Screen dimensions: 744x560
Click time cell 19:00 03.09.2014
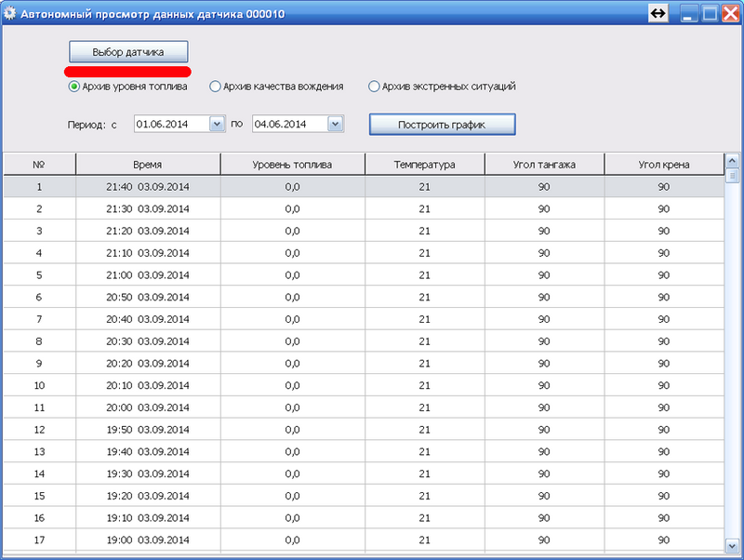coord(148,540)
